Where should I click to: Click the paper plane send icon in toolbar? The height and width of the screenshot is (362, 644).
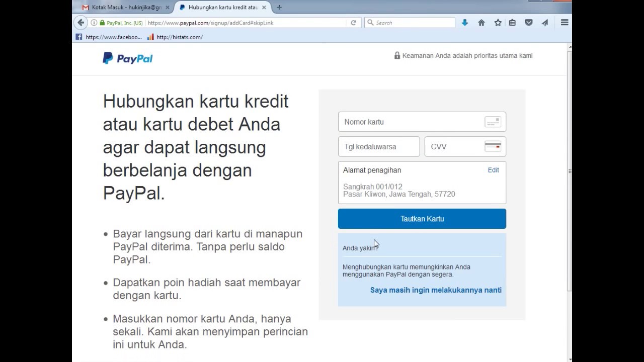(x=545, y=23)
